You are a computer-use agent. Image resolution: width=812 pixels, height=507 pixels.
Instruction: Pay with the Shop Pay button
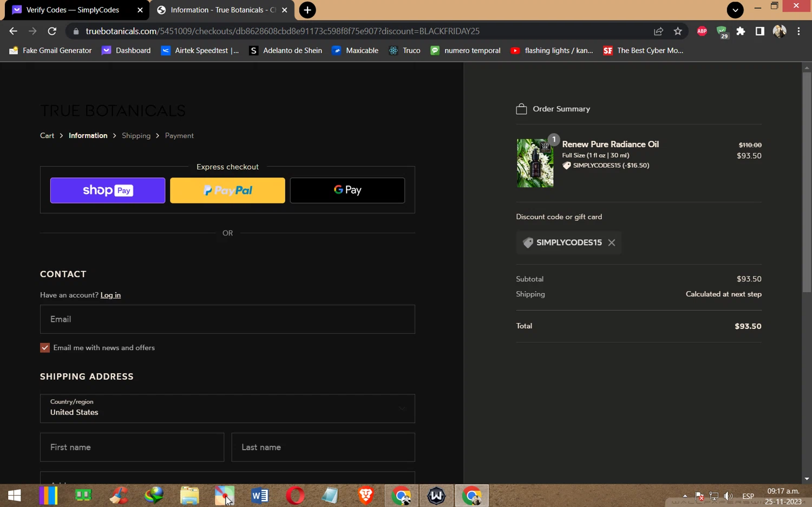[x=108, y=190]
